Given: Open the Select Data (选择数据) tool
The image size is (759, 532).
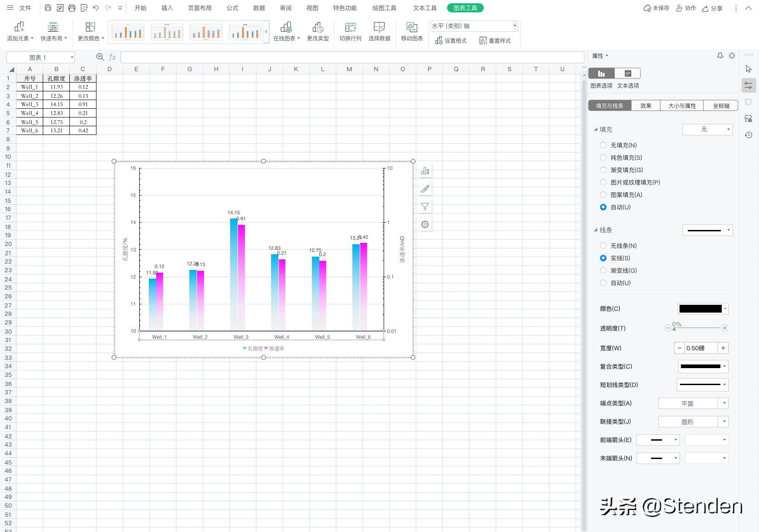Looking at the screenshot, I should [x=379, y=31].
